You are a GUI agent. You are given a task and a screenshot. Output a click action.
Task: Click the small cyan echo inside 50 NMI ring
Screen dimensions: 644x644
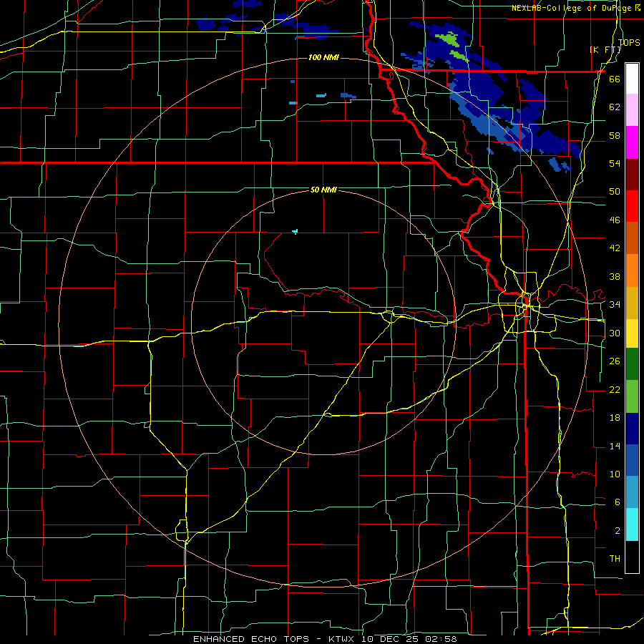click(x=295, y=232)
